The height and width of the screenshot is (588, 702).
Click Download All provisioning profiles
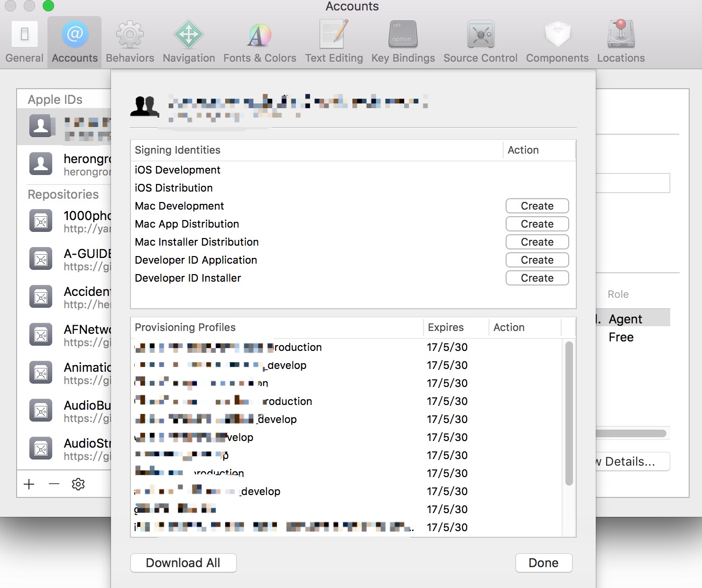pyautogui.click(x=183, y=563)
